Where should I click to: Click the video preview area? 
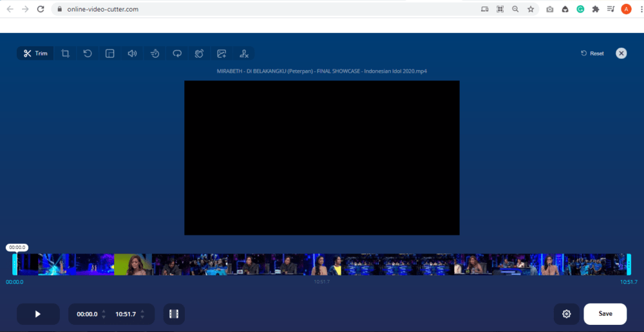[322, 158]
